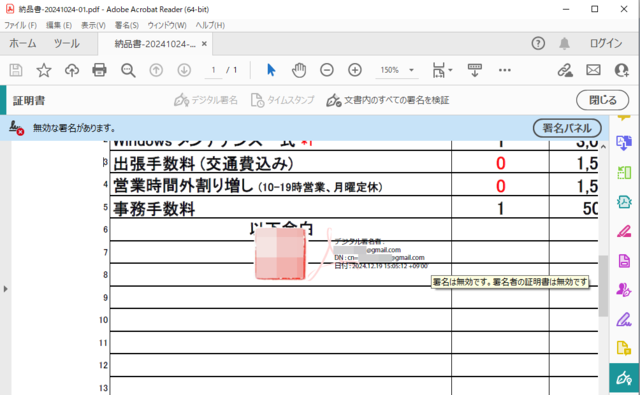Select the active certificates tool in sidebar

pyautogui.click(x=624, y=378)
